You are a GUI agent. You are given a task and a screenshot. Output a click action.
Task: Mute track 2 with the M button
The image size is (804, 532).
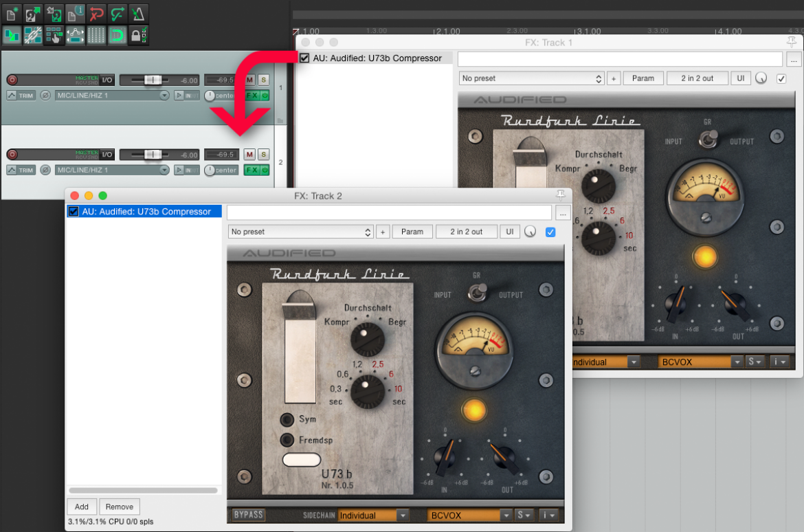tap(249, 155)
